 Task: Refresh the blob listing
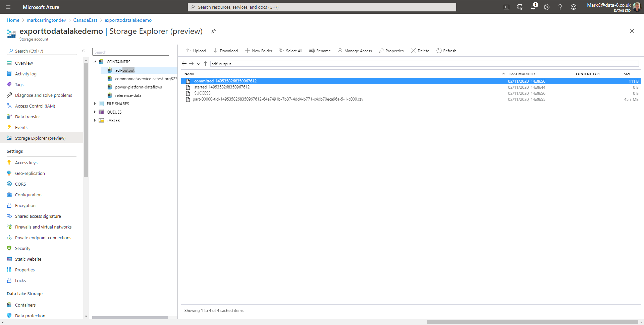[x=446, y=51]
